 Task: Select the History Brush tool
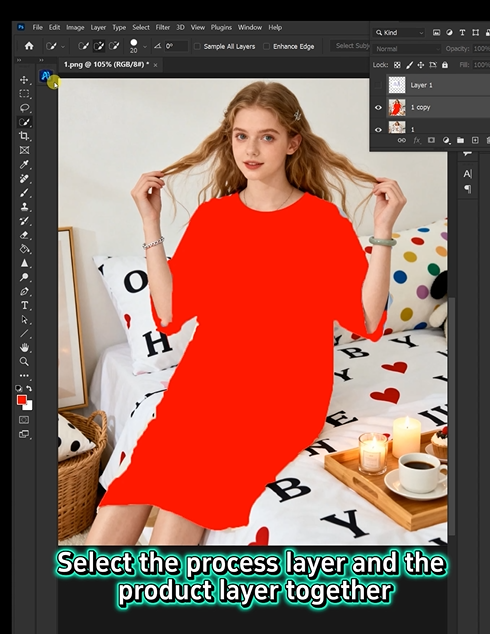[24, 221]
